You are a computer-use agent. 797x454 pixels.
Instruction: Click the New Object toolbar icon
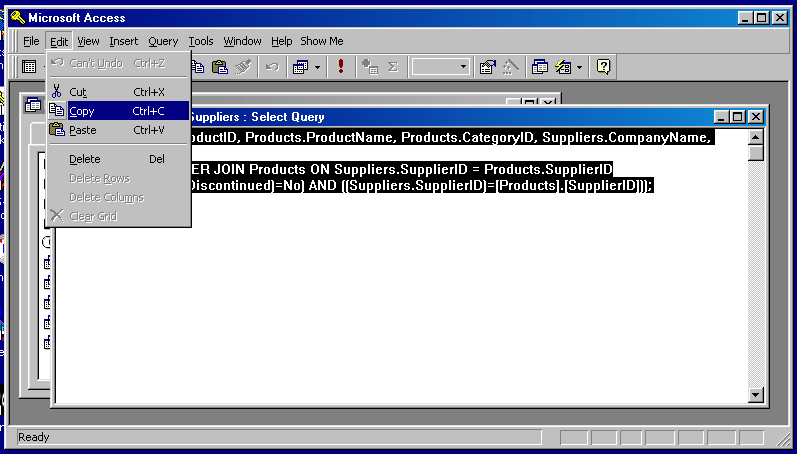point(563,67)
